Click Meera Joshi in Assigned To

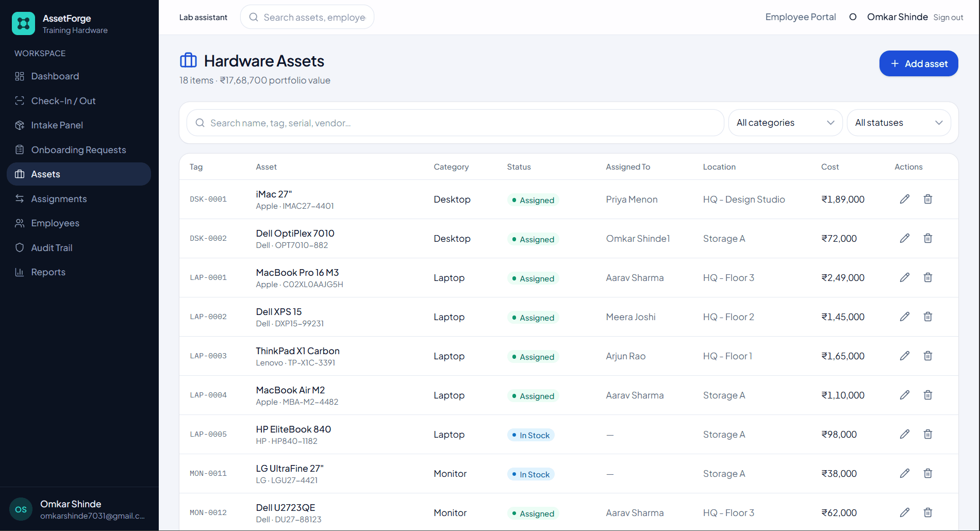coord(631,317)
